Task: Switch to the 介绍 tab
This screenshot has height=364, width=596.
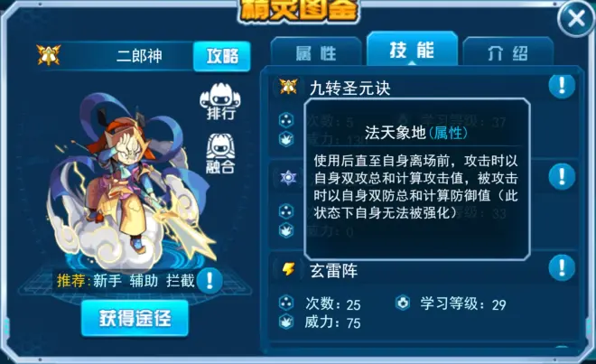Action: pyautogui.click(x=508, y=52)
